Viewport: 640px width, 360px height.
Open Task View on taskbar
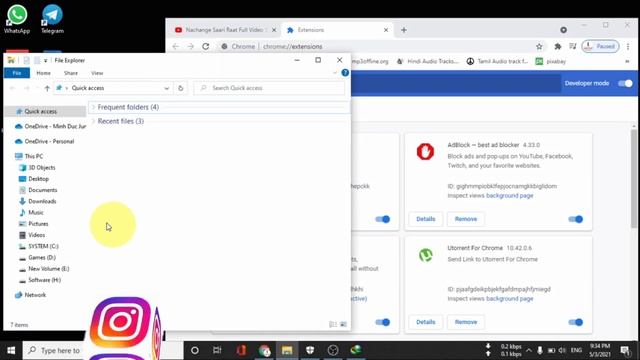217,350
